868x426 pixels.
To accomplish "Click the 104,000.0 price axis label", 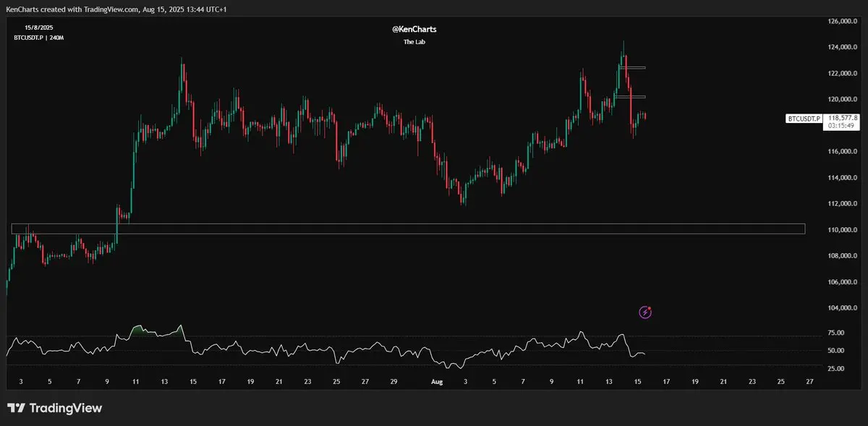I will (x=843, y=308).
